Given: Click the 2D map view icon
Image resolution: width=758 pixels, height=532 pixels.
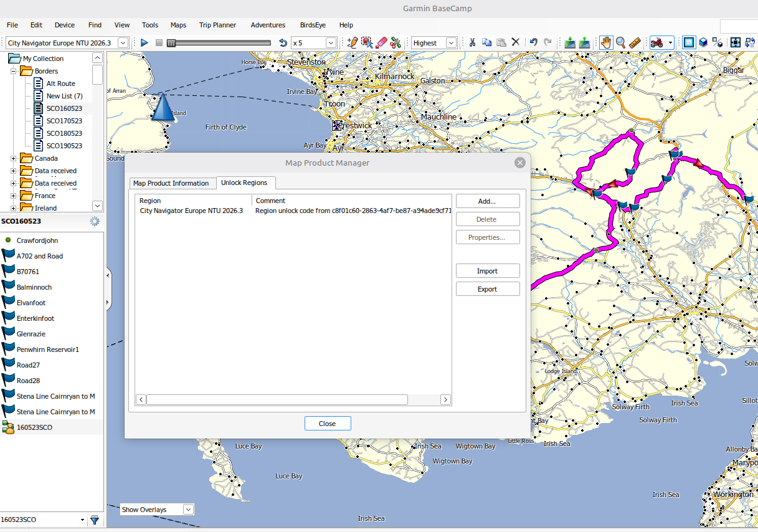Looking at the screenshot, I should 689,42.
